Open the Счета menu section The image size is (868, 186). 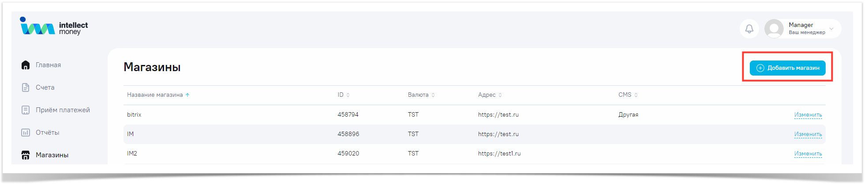45,87
